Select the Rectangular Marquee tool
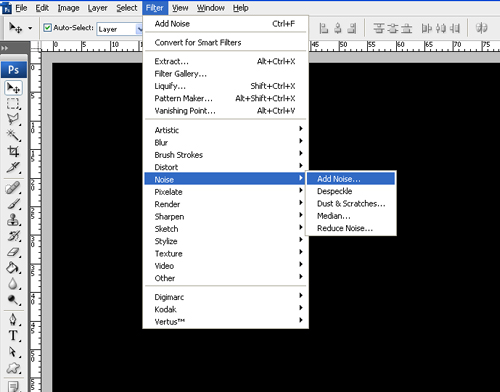500x392 pixels. [x=13, y=104]
